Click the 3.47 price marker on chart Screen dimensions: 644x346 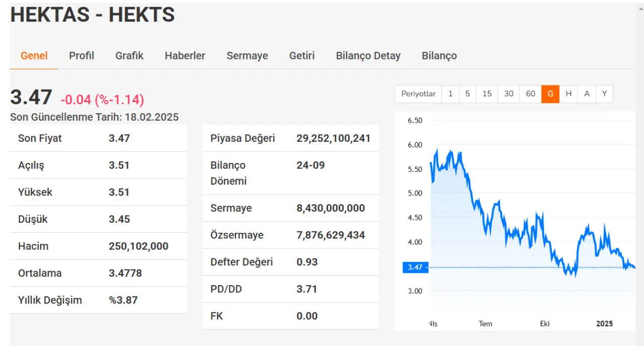pyautogui.click(x=415, y=268)
